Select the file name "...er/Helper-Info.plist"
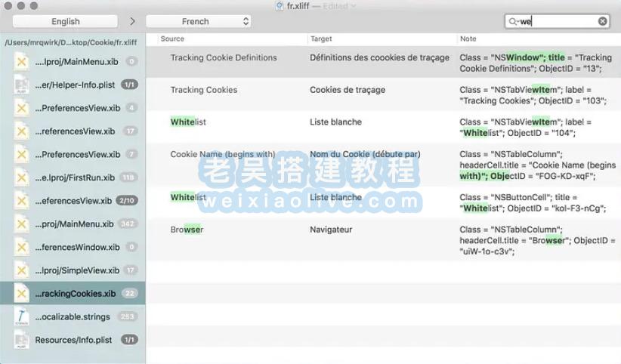 [x=75, y=85]
